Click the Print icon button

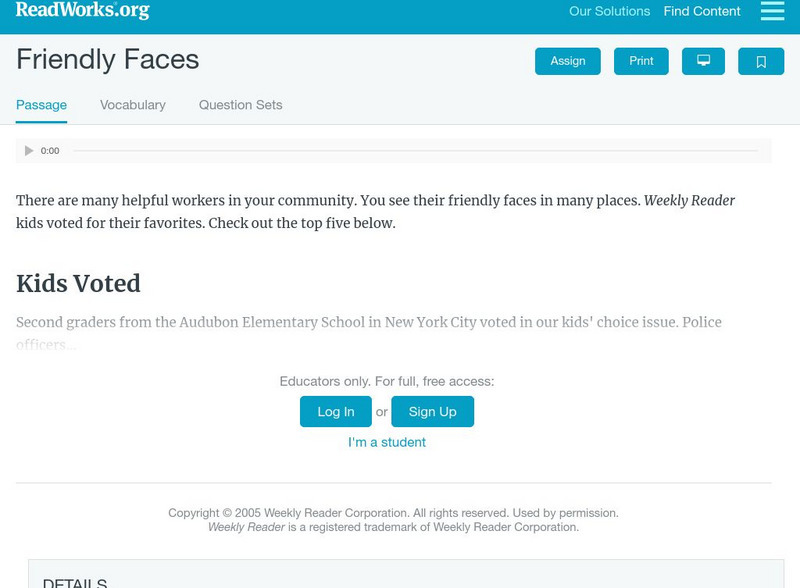(x=641, y=61)
